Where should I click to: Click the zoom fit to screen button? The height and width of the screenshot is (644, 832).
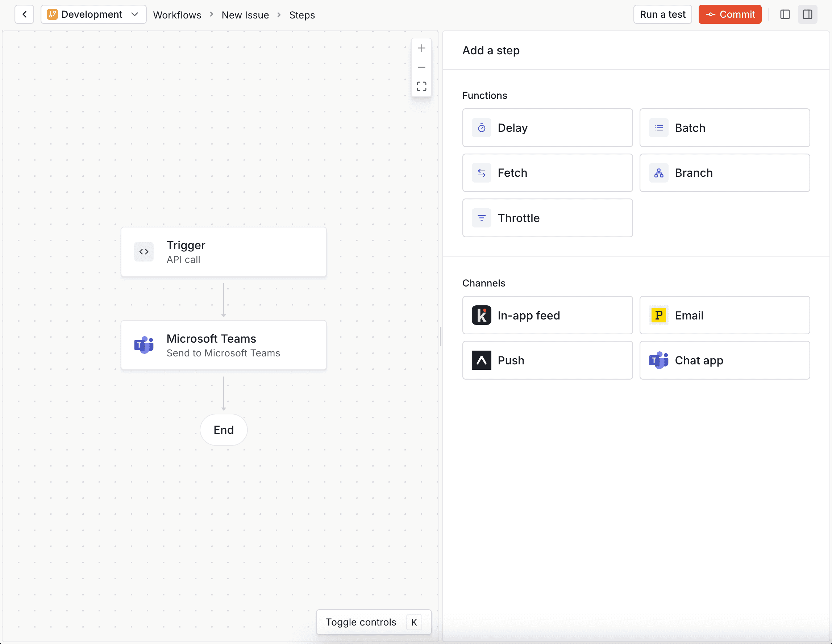tap(421, 87)
